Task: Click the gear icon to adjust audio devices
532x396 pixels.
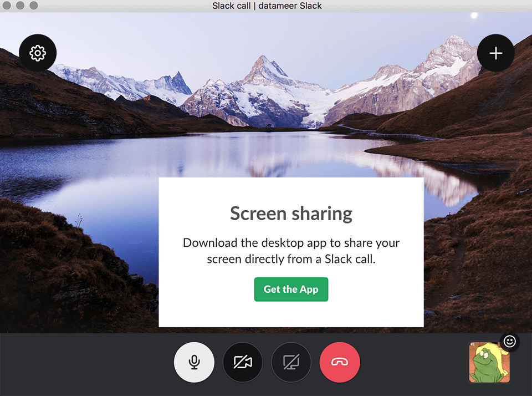Action: pyautogui.click(x=37, y=53)
